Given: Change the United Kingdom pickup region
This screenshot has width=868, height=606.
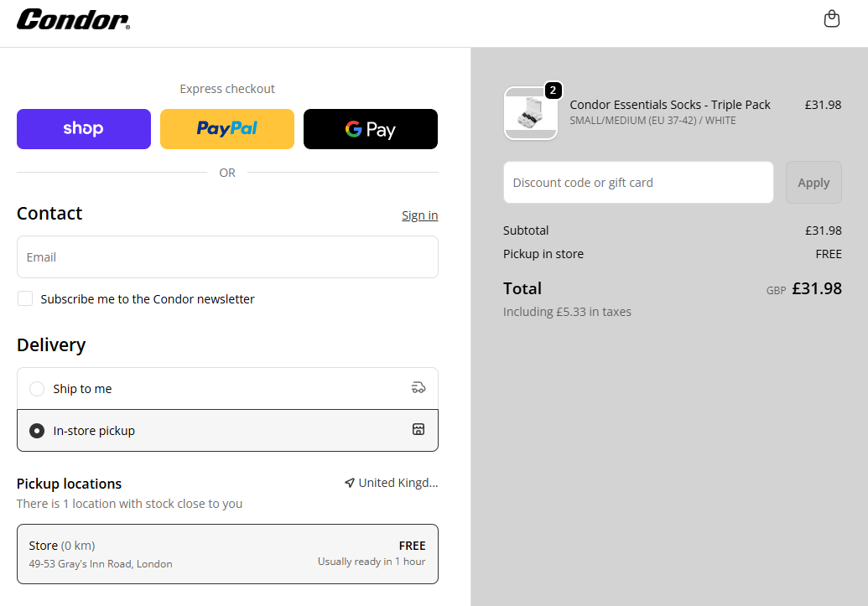Looking at the screenshot, I should 392,483.
